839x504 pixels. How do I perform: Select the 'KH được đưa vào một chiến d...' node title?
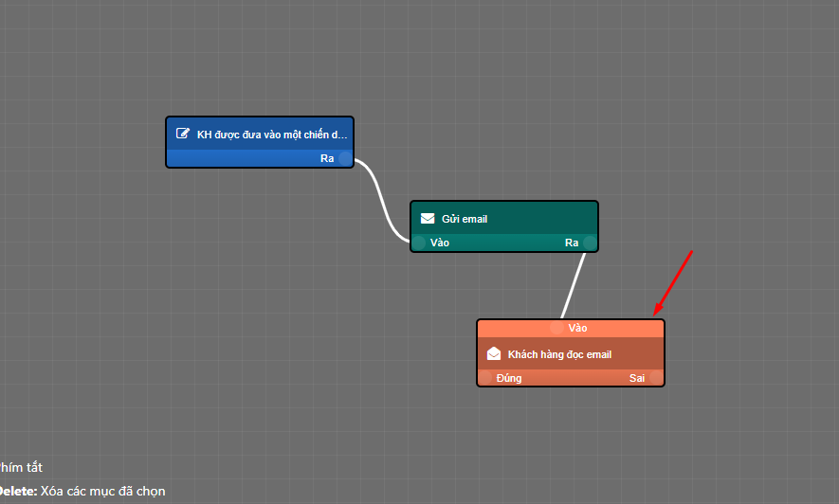point(272,135)
